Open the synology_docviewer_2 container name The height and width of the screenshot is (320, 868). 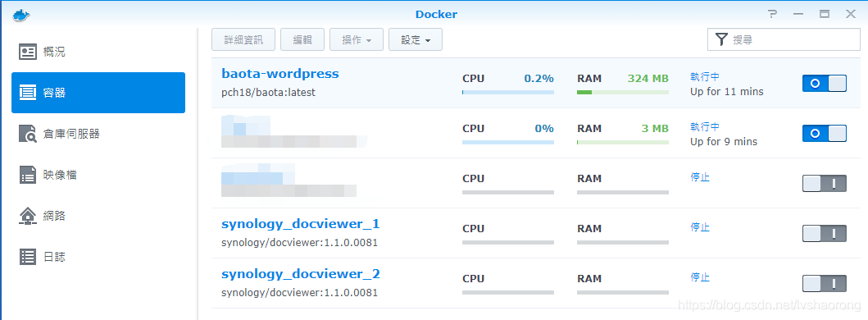coord(301,274)
